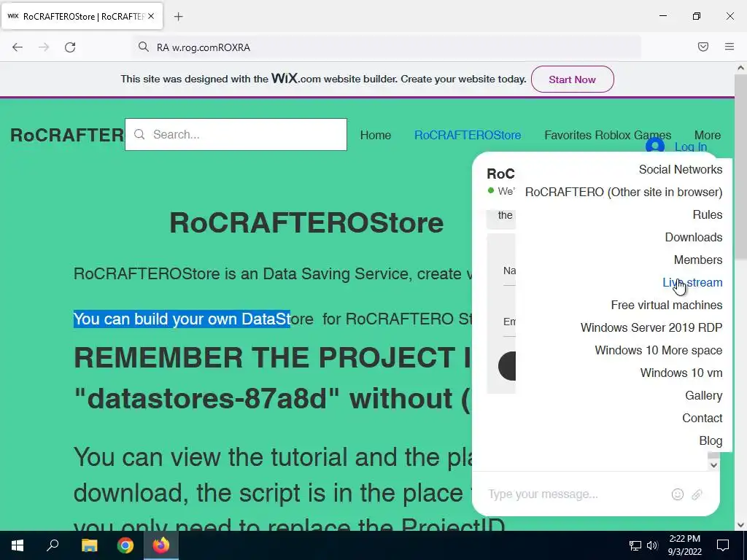
Task: Close the RoCRAFTEROStore browser tab
Action: click(151, 16)
